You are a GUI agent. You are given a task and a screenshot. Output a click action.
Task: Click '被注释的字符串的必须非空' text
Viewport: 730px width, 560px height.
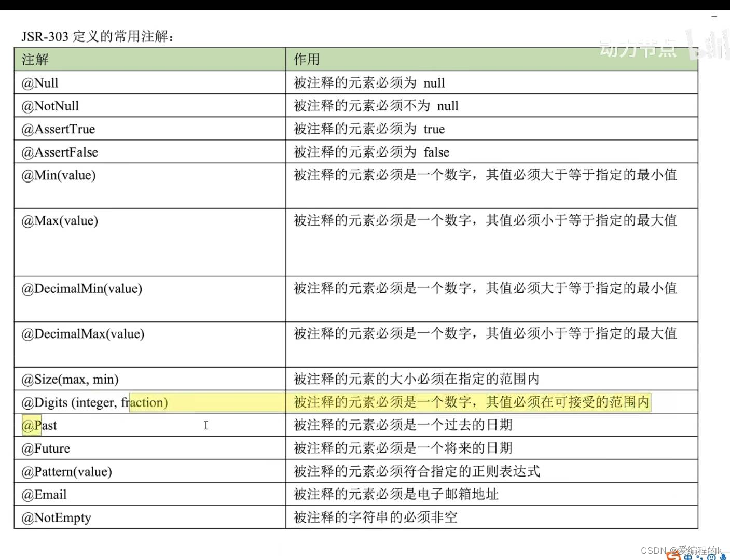point(376,517)
